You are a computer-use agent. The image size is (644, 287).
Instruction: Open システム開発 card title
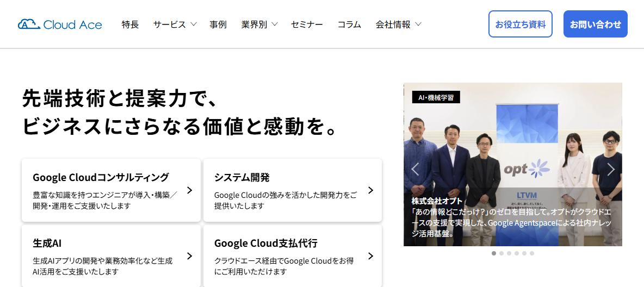click(242, 177)
